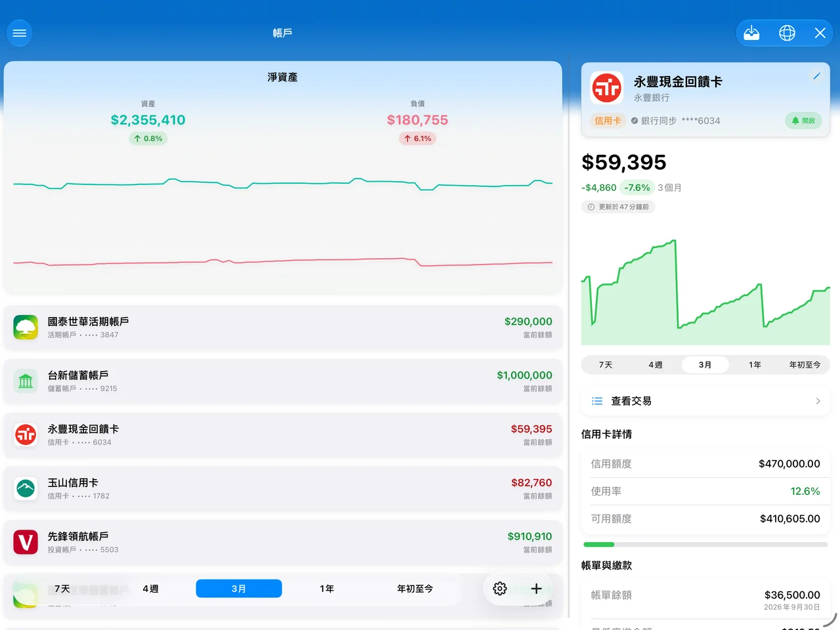This screenshot has height=630, width=840.
Task: Click the 信用額度 $470,000.00 row
Action: click(x=705, y=464)
